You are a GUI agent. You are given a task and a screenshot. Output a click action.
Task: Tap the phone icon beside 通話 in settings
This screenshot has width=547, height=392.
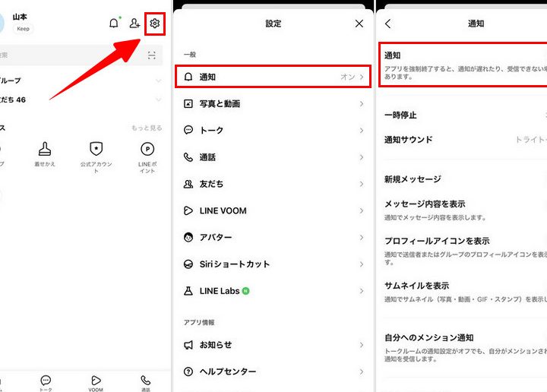pos(188,157)
